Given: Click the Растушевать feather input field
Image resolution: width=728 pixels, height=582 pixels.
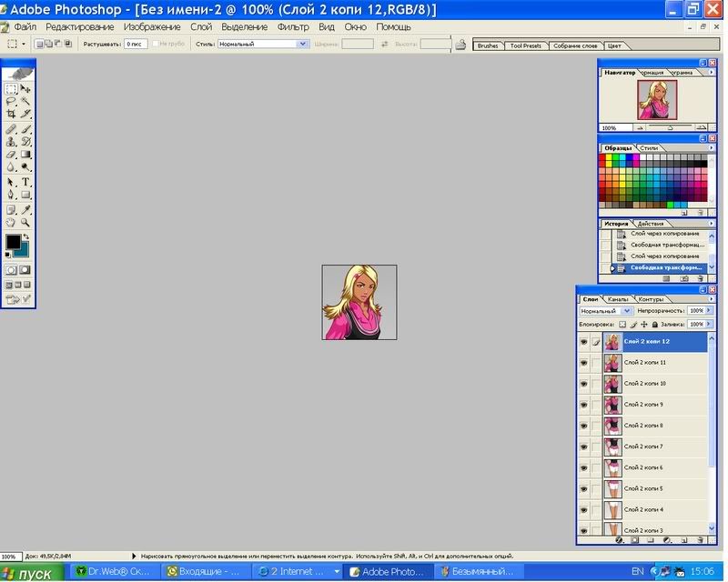Looking at the screenshot, I should tap(136, 44).
